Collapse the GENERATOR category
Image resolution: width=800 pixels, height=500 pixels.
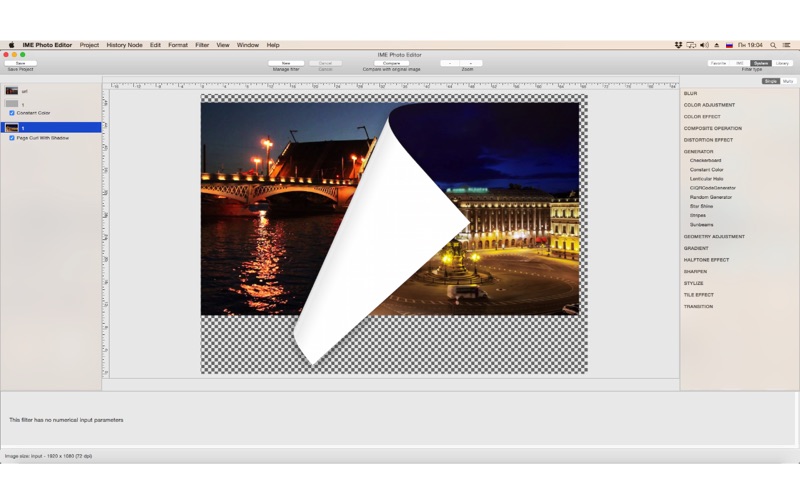[698, 152]
